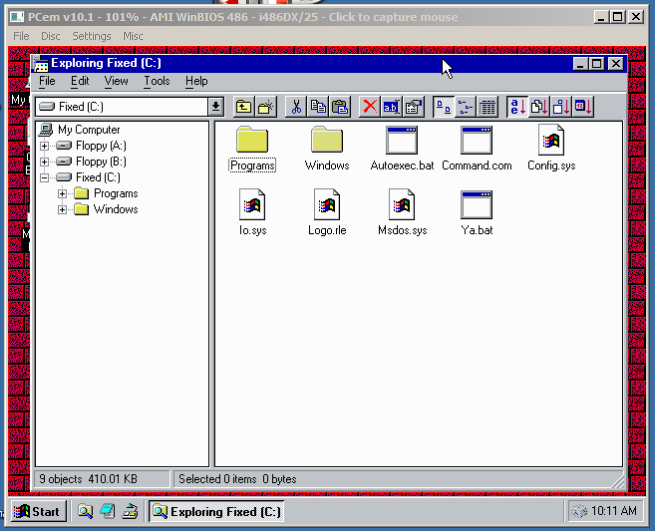655x531 pixels.
Task: Click the cyan stacked-window quick launch icon
Action: 108,511
